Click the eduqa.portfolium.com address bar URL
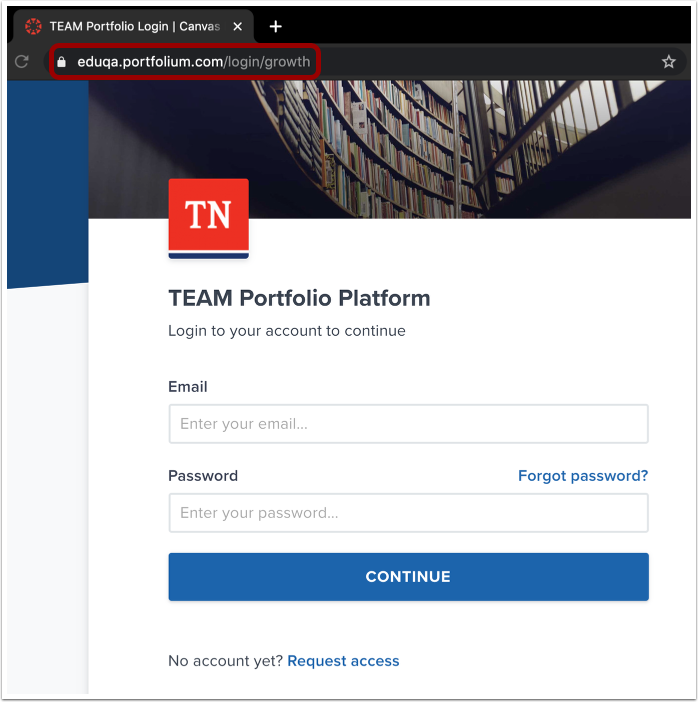This screenshot has height=702, width=698. click(x=193, y=62)
